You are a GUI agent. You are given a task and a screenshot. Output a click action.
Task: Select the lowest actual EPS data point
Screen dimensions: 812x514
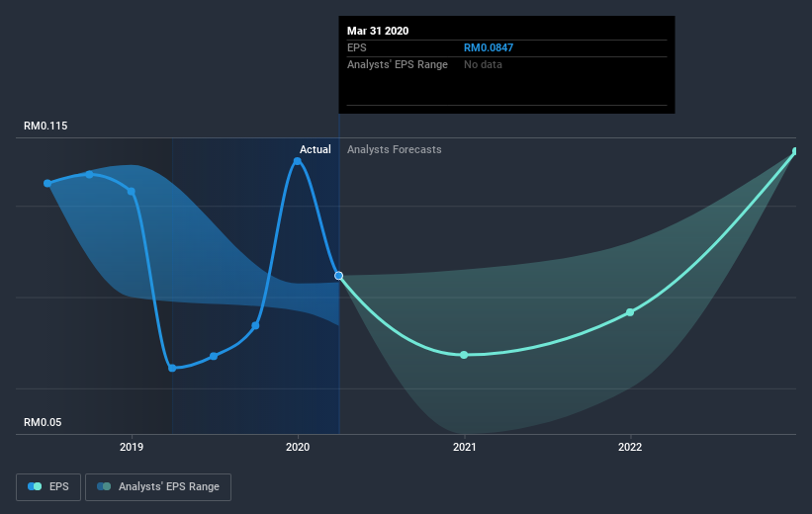(172, 368)
